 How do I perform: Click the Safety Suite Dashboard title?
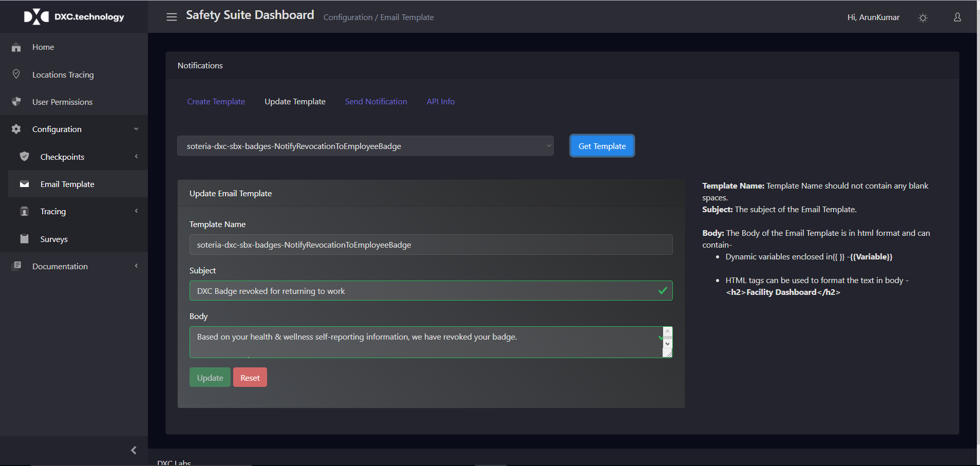point(250,15)
